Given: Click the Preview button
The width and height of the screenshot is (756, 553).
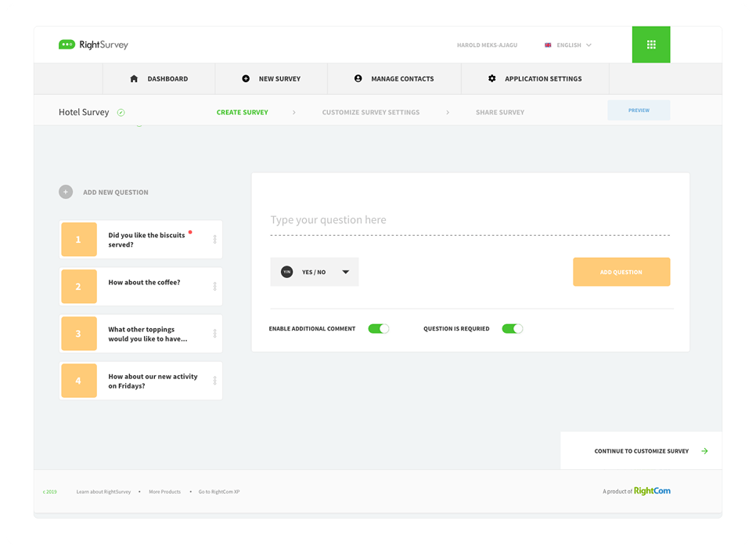Looking at the screenshot, I should coord(638,110).
